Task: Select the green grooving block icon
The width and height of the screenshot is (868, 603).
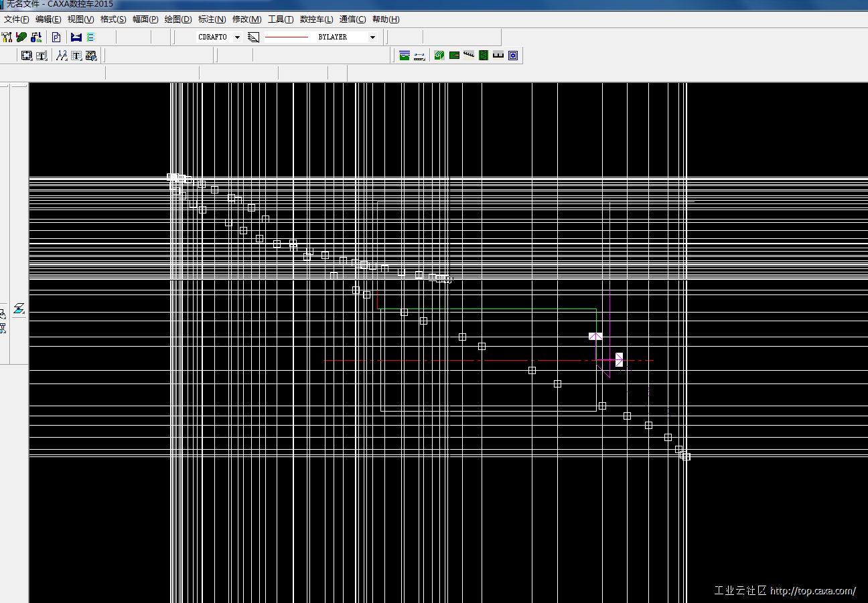Action: (439, 56)
